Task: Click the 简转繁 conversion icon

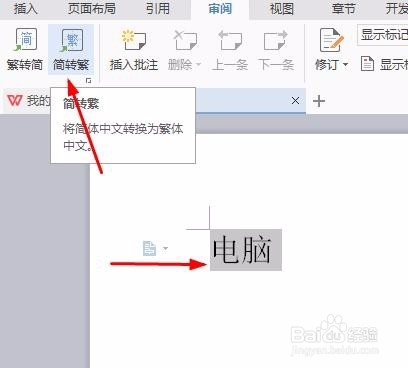Action: pos(71,40)
